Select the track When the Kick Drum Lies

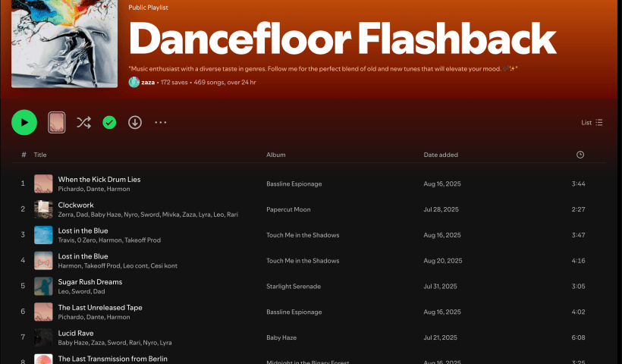[99, 180]
